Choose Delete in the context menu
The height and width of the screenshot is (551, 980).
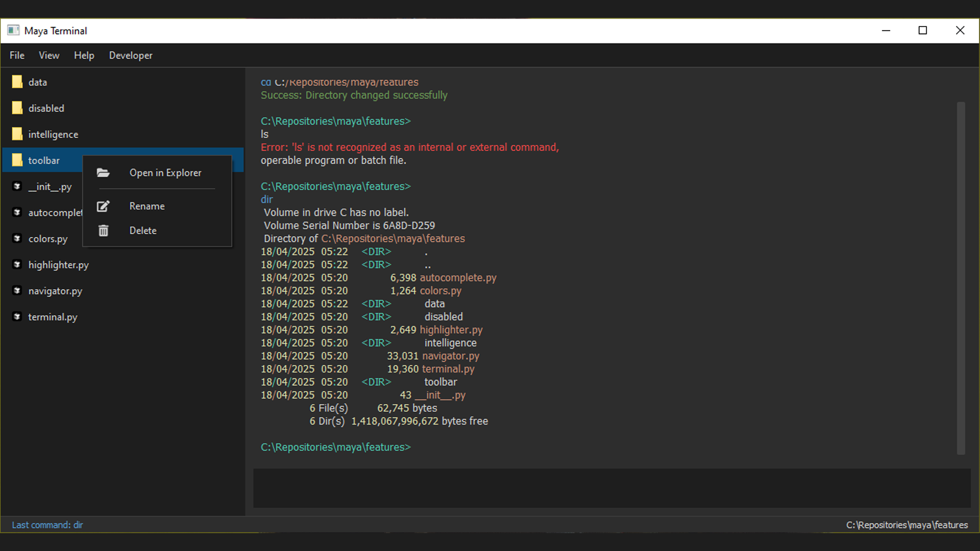pyautogui.click(x=157, y=231)
